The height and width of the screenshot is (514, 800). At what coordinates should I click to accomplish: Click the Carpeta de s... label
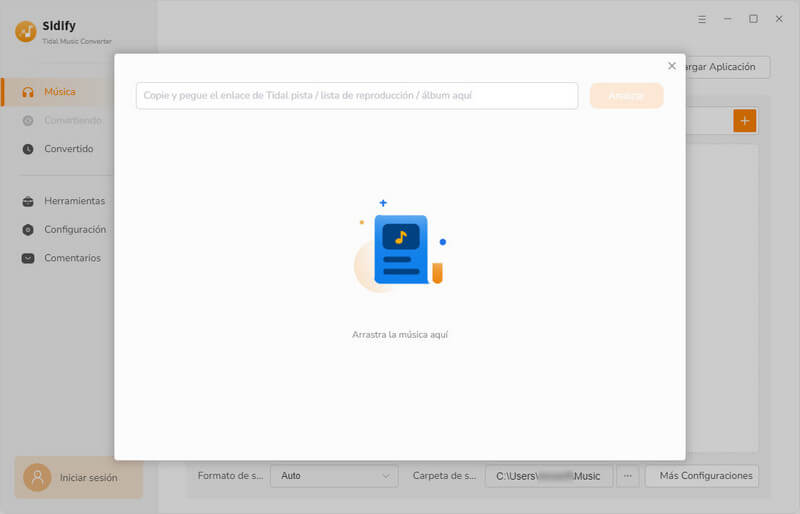(444, 476)
